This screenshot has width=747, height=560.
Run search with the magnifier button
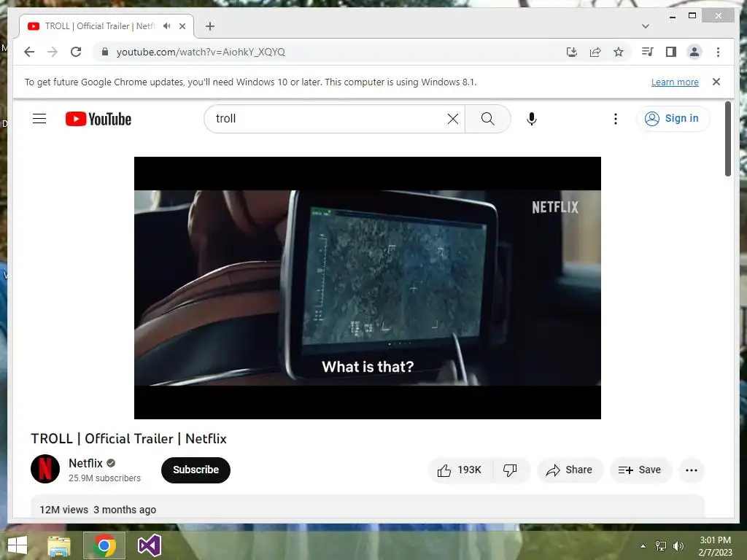[x=488, y=119]
